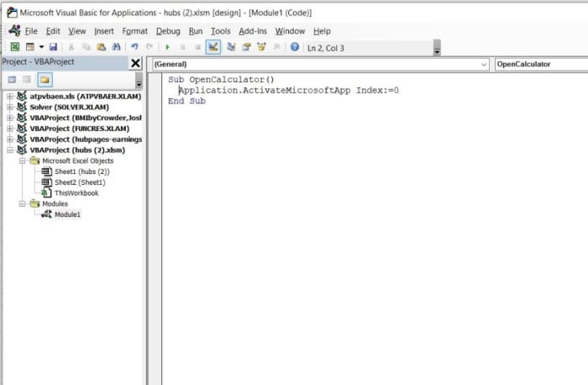Open the Project Explorer icon in toolbar
This screenshot has height=385, width=588.
click(x=231, y=47)
